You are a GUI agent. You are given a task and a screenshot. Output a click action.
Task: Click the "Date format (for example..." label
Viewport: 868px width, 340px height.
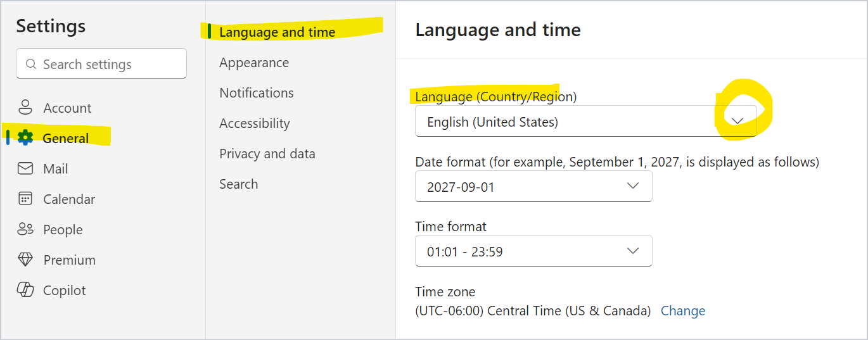click(618, 162)
